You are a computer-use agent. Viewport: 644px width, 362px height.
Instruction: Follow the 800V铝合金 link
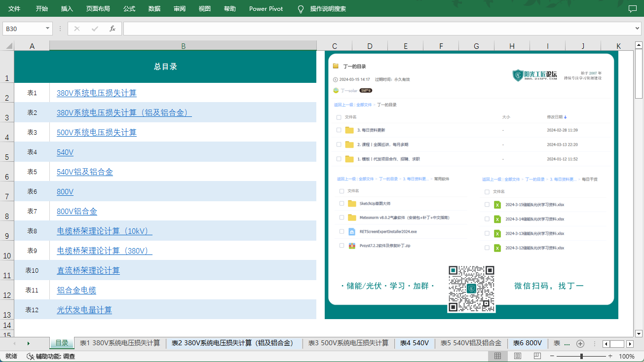click(x=77, y=211)
